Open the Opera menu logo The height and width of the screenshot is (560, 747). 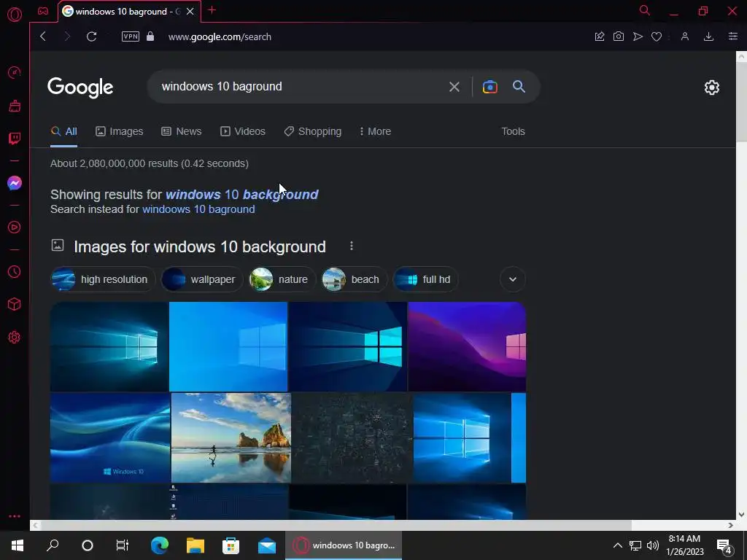pyautogui.click(x=15, y=15)
